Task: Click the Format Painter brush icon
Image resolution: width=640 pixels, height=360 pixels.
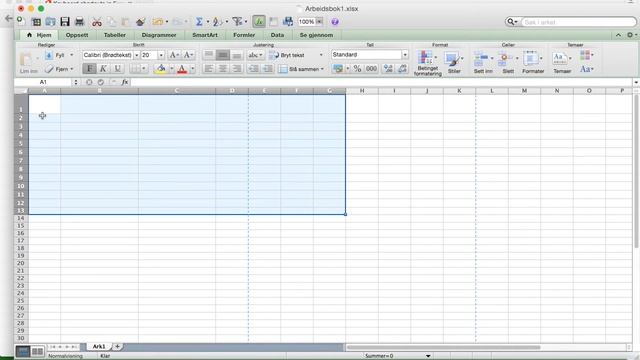Action: point(140,22)
